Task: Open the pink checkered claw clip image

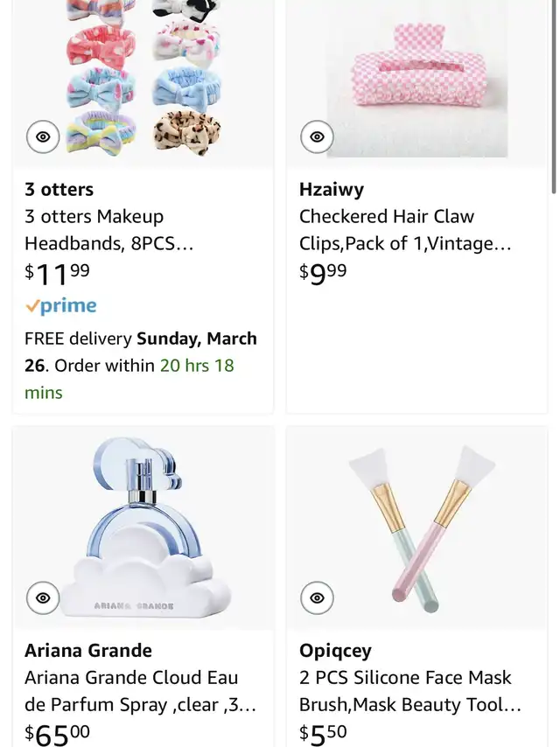Action: [417, 87]
